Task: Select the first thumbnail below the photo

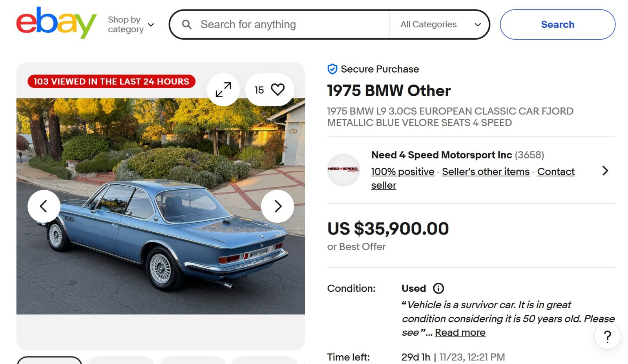Action: tap(49, 360)
